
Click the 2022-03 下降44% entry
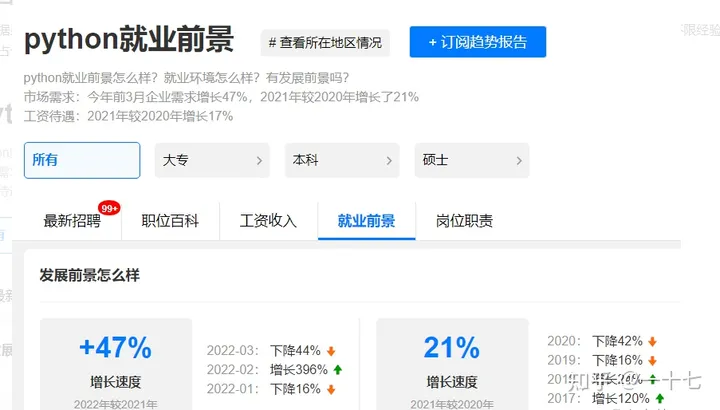pos(271,351)
